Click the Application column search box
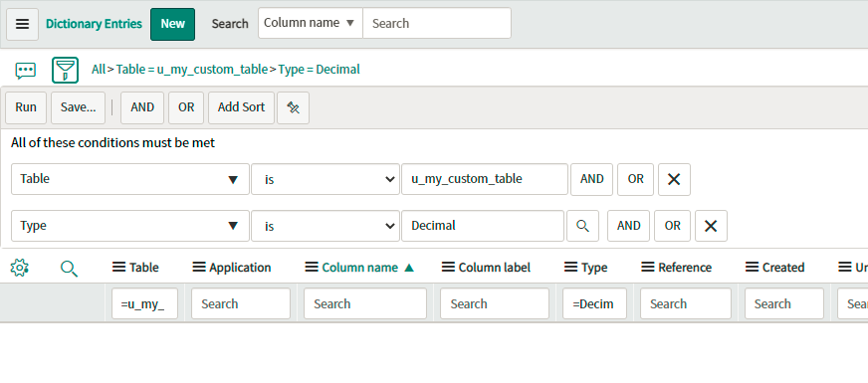 [x=241, y=303]
